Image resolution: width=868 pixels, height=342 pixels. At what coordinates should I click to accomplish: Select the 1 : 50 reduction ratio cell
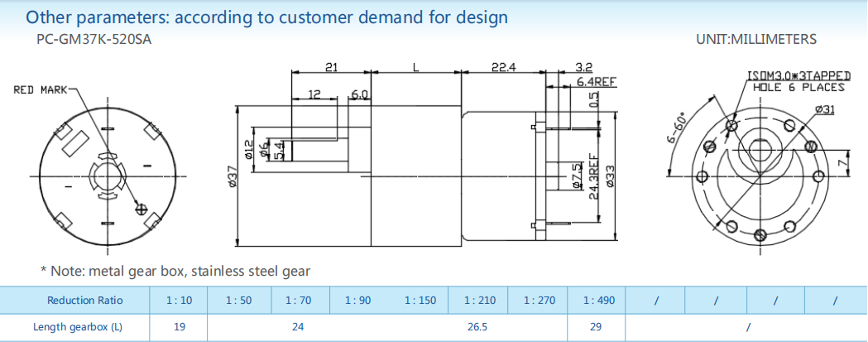pyautogui.click(x=237, y=301)
